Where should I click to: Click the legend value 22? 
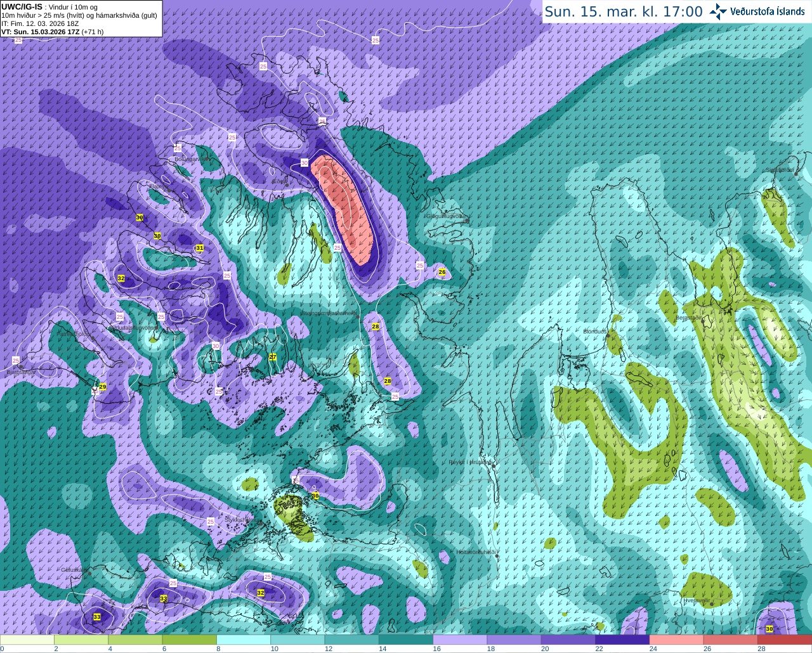coord(599,649)
